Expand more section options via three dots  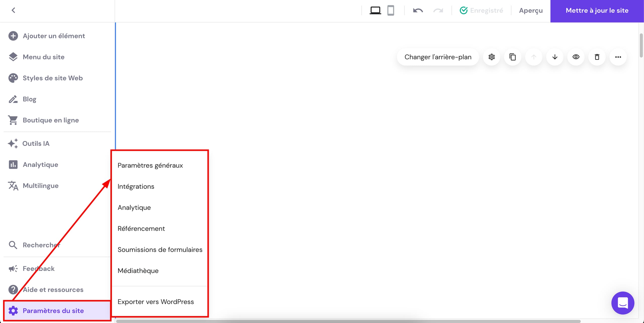pos(618,57)
